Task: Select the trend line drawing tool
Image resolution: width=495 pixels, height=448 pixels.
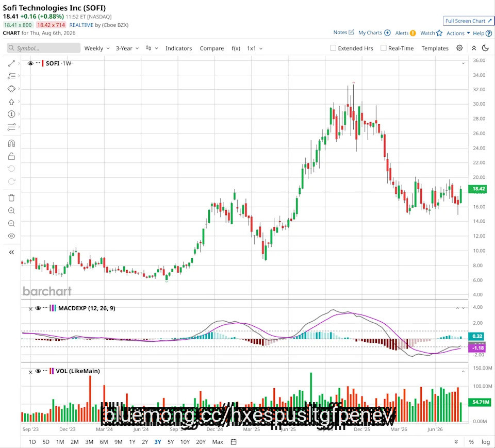Action: [x=11, y=63]
